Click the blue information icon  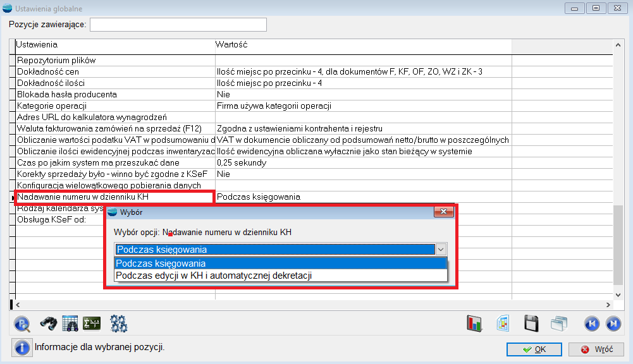pyautogui.click(x=22, y=348)
